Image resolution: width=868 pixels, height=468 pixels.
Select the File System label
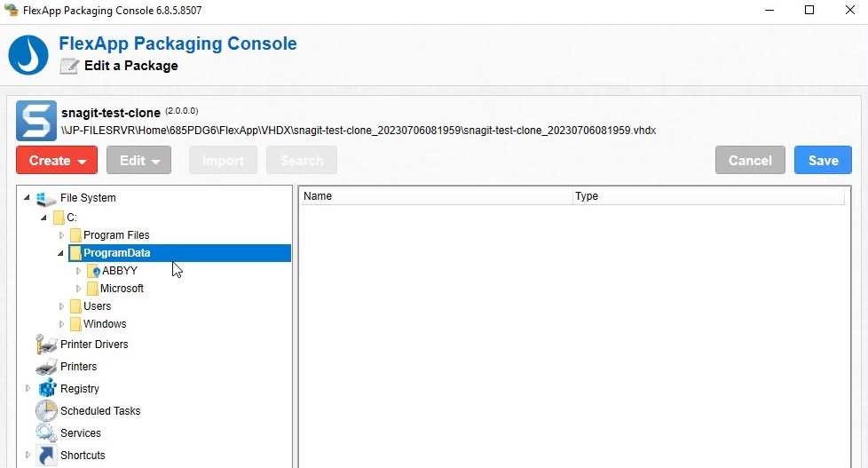click(x=88, y=198)
